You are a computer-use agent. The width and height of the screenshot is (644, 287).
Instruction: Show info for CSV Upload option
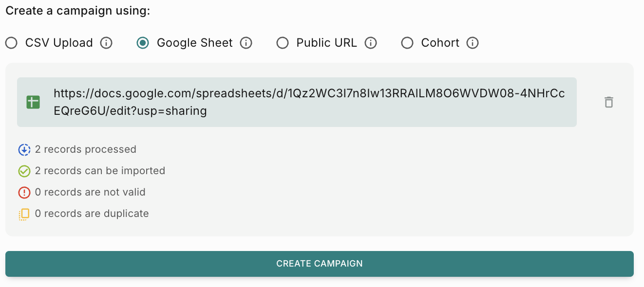pyautogui.click(x=106, y=43)
